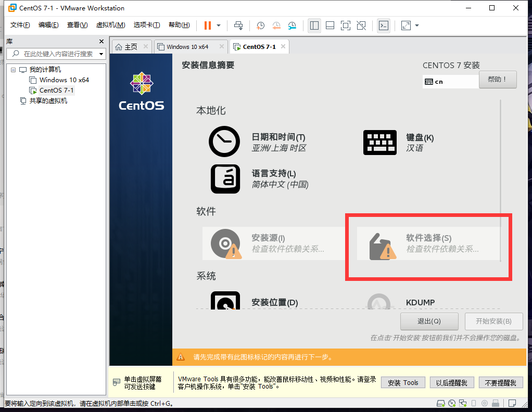Click the greyed phone device status icon

pyautogui.click(x=474, y=403)
